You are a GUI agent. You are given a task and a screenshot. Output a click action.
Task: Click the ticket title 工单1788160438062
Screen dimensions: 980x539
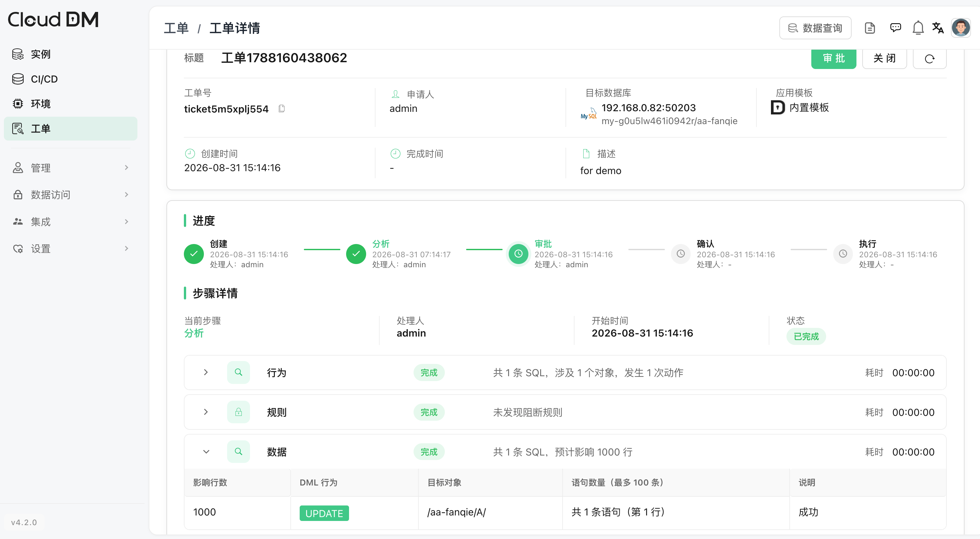click(x=284, y=58)
